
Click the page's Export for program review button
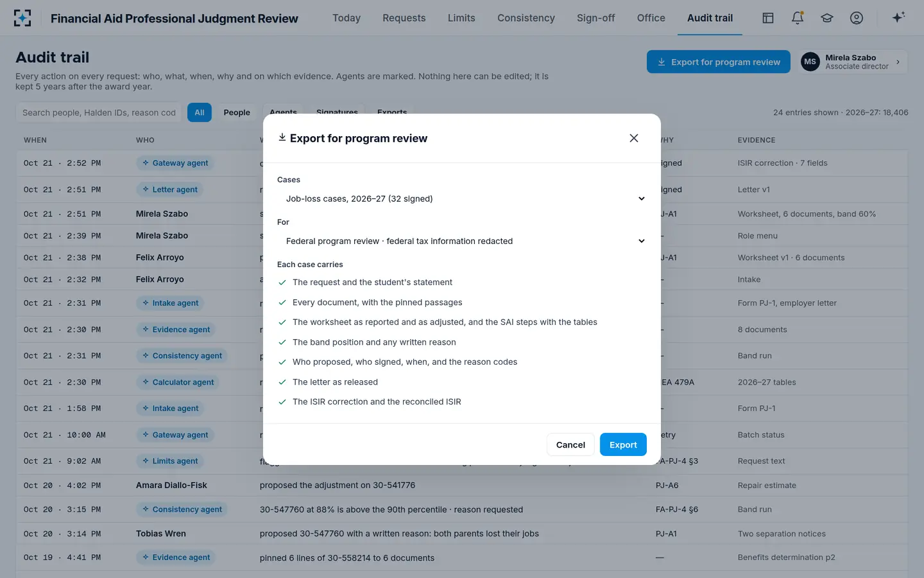(719, 62)
